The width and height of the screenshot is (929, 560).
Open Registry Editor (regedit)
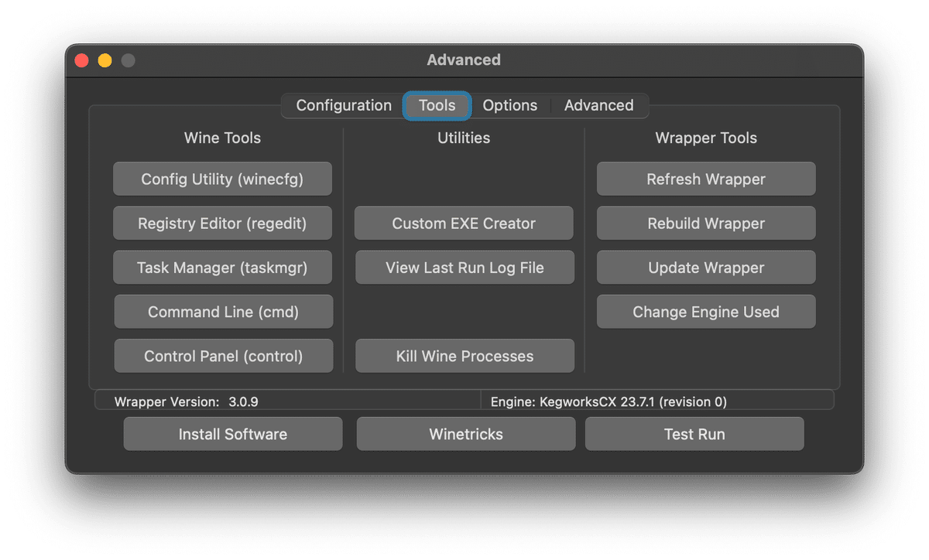pos(222,223)
